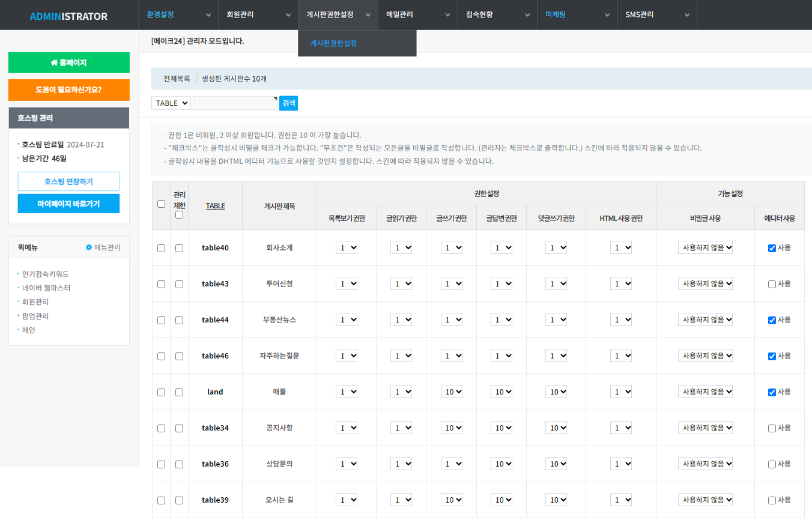Screen dimensions: 812x526
Task: Open 글읽기권한 dropdown for table43
Action: click(401, 283)
